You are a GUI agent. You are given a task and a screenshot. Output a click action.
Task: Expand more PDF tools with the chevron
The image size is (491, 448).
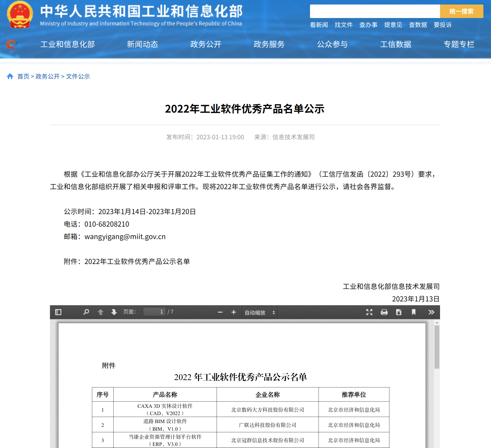click(x=431, y=312)
